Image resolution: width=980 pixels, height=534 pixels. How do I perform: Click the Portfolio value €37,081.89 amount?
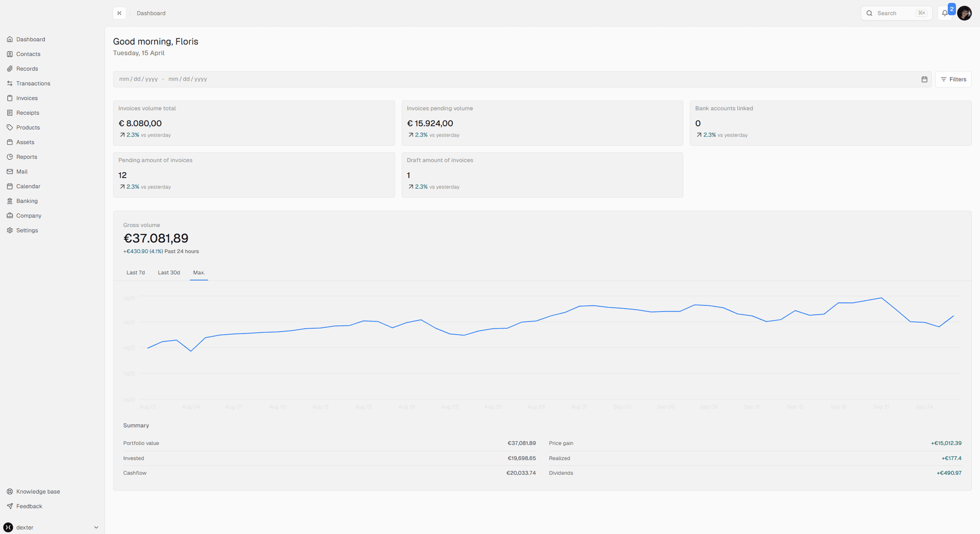click(522, 444)
